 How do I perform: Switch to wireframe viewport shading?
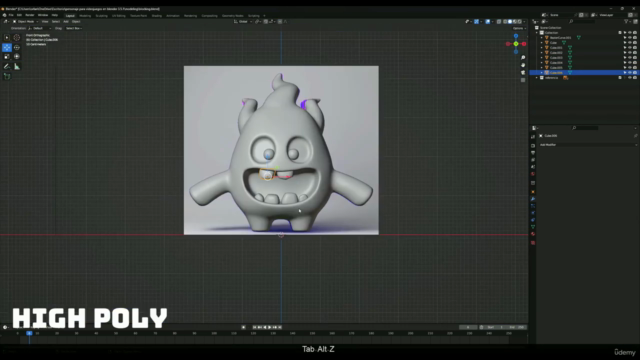(505, 22)
